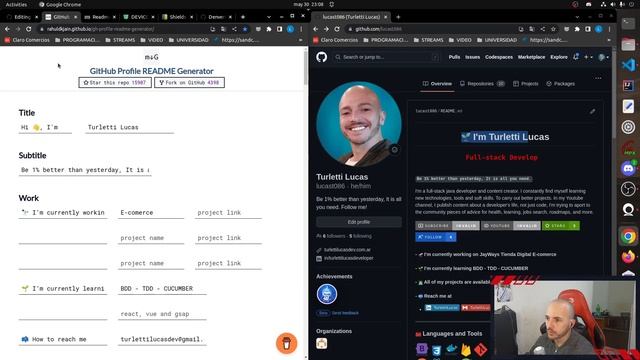This screenshot has width=640, height=360.
Task: Open Chrome menu in the GitHub window
Action: [609, 29]
